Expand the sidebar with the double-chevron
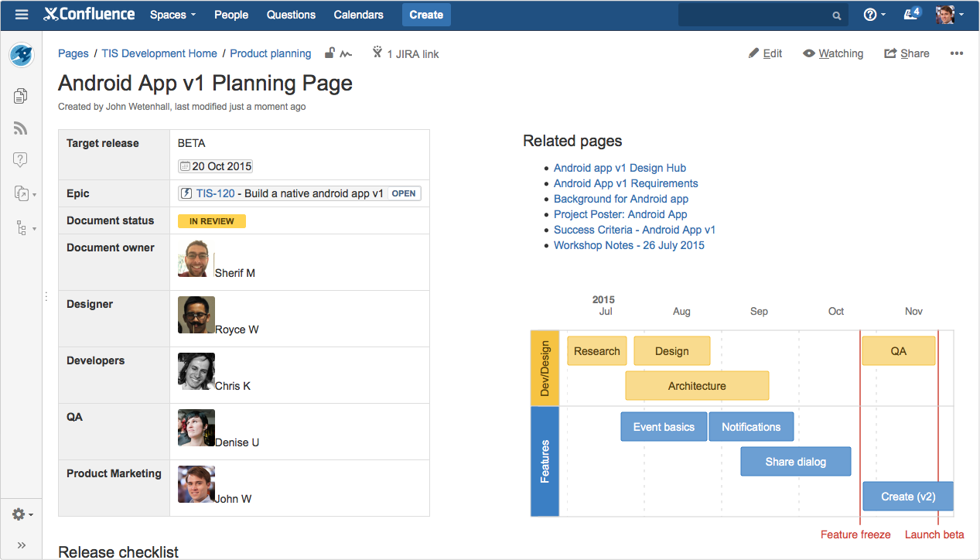This screenshot has width=980, height=560. pos(22,545)
